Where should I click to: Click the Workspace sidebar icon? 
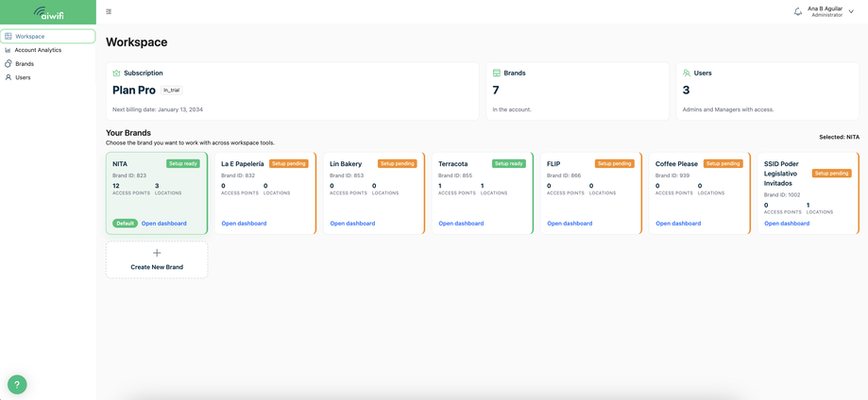tap(9, 36)
